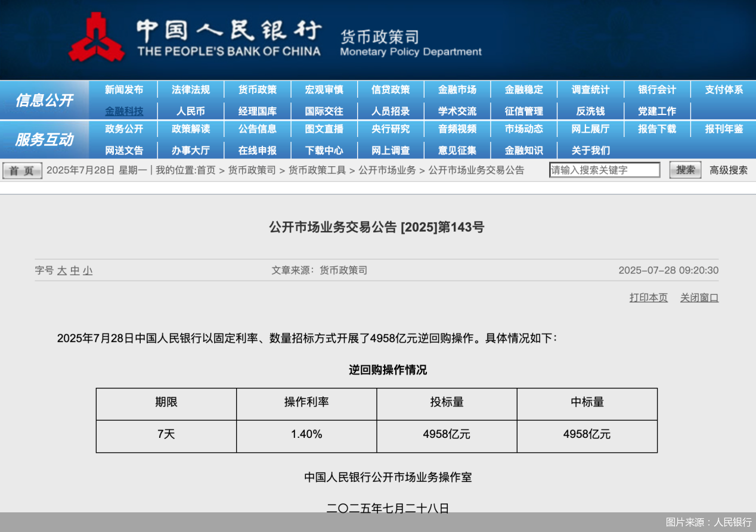Click 首页 in the breadcrumb path
Screen dimensions: 756x532
[206, 170]
